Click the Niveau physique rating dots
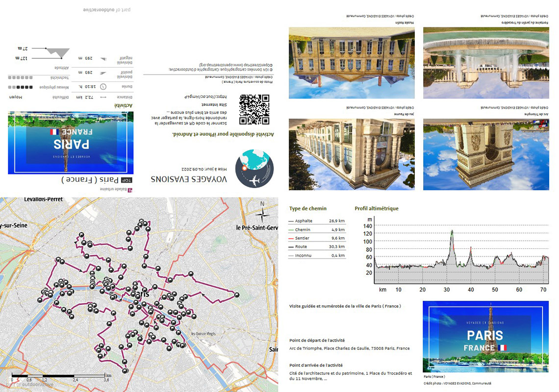This screenshot has height=392, width=559. click(20, 87)
